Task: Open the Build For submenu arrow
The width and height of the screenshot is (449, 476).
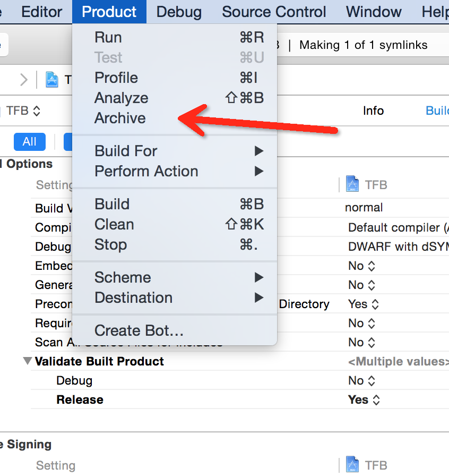Action: 259,151
